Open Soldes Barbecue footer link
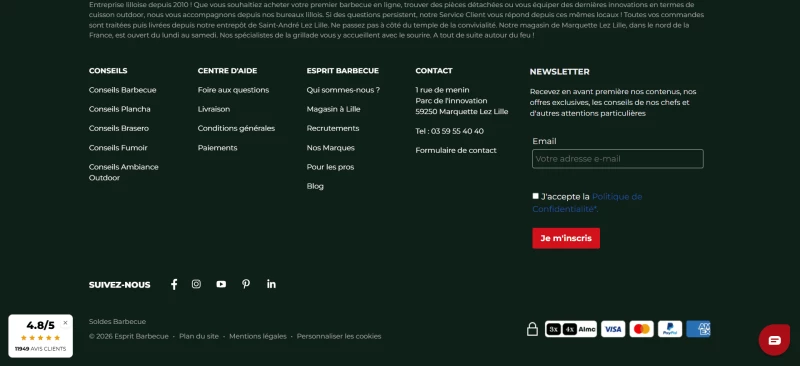 (117, 322)
